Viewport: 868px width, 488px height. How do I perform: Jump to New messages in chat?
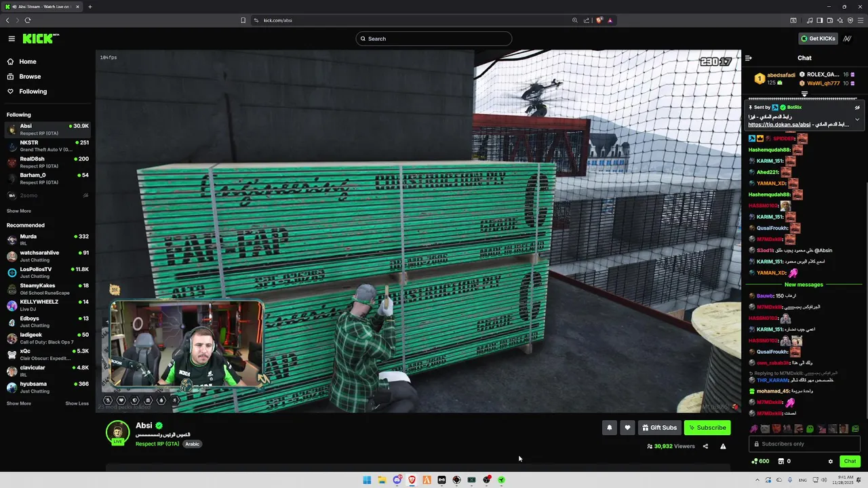804,285
